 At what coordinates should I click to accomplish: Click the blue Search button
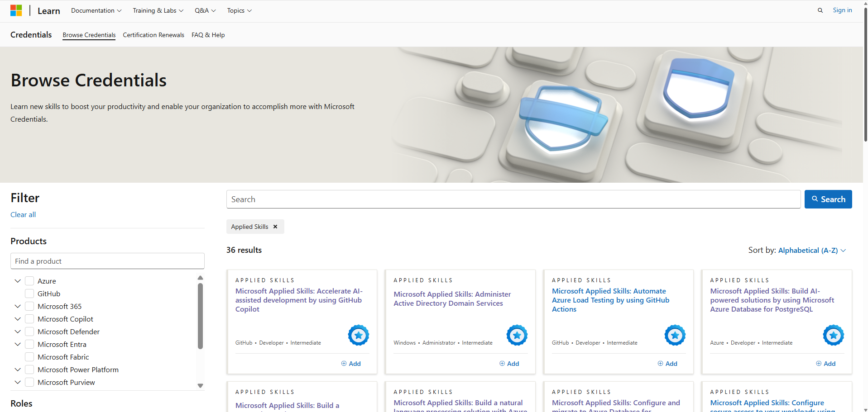(x=828, y=199)
